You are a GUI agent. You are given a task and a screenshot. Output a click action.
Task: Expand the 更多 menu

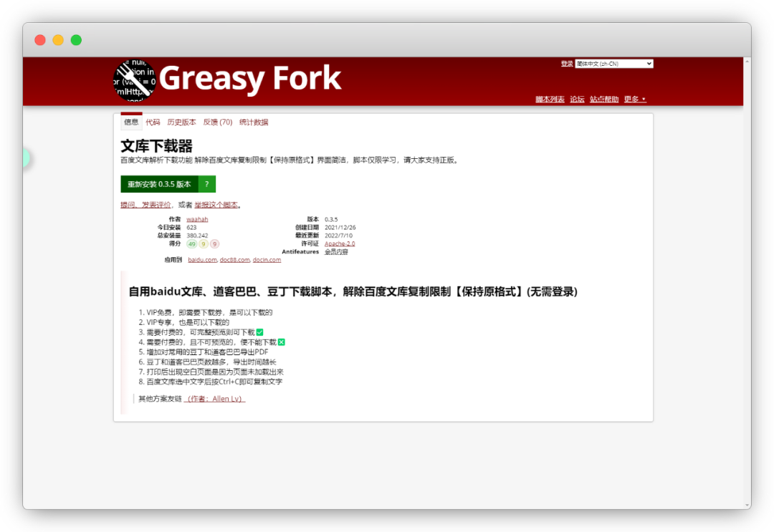tap(635, 99)
